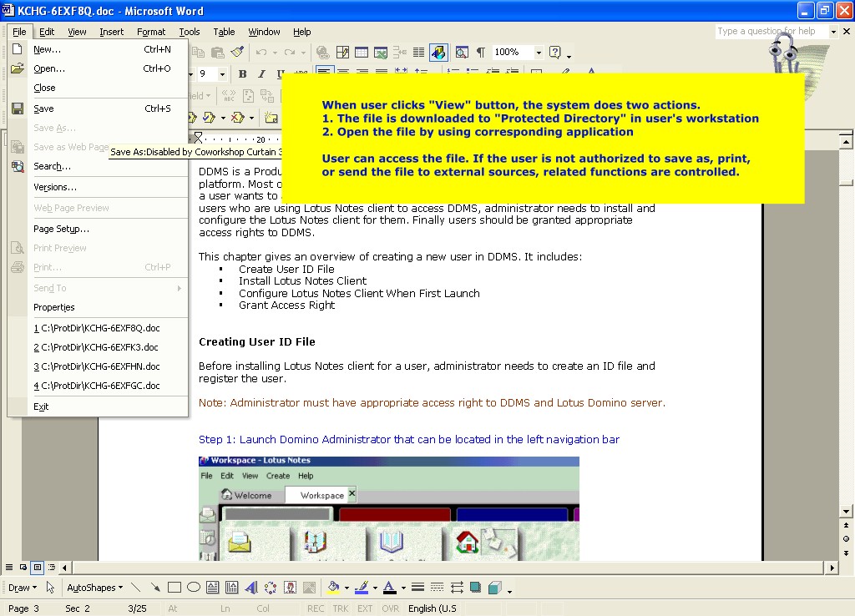Open the Zoom percentage dropdown
855x616 pixels.
(x=539, y=53)
